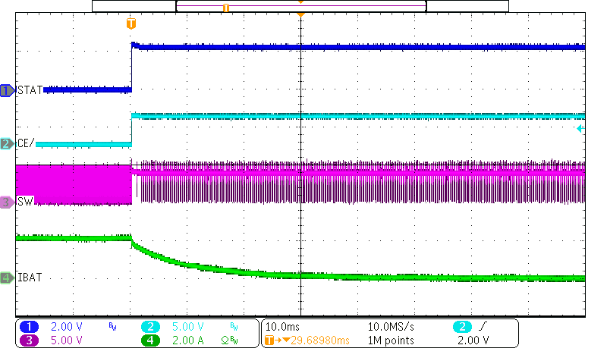This screenshot has width=607, height=364.
Task: Click the trigger level 2.00 V readout
Action: click(474, 340)
